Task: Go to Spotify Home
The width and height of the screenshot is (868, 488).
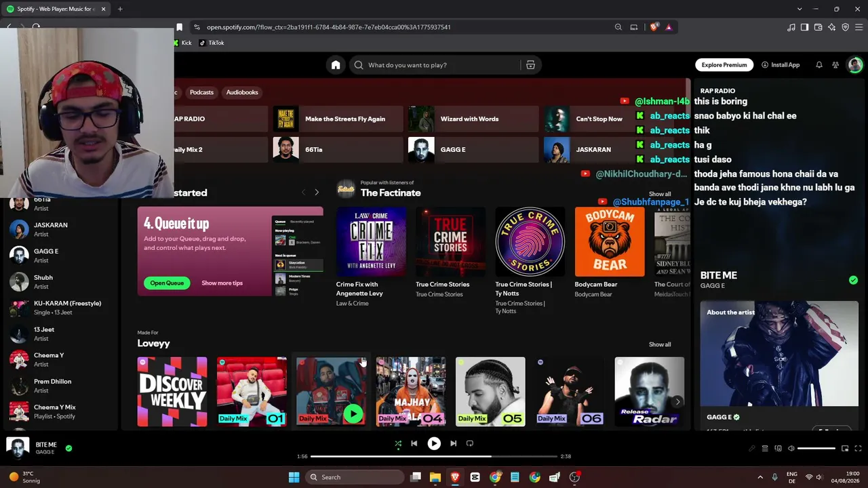Action: click(x=336, y=65)
